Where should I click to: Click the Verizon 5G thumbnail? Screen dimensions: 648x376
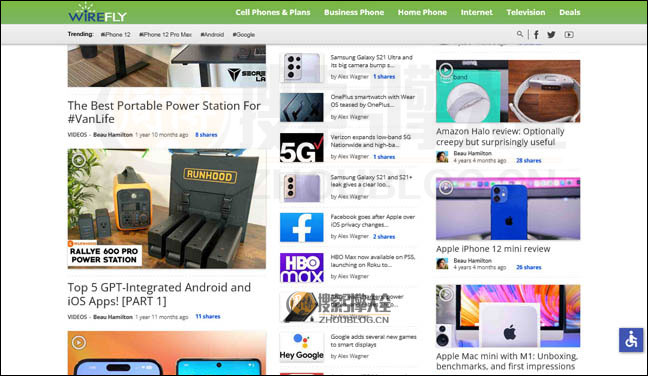tap(302, 147)
